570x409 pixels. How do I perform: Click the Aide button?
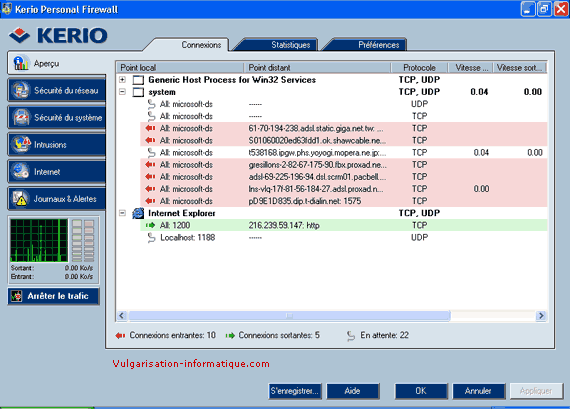click(x=353, y=391)
